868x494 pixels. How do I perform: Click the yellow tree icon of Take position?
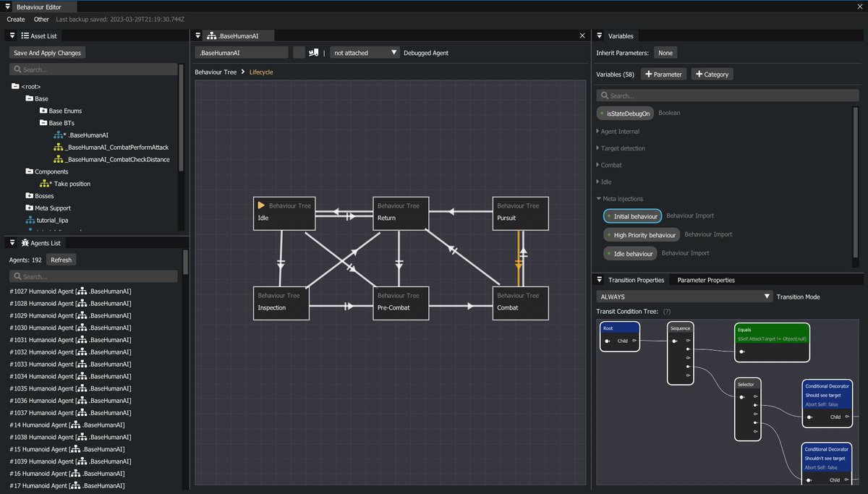click(x=44, y=184)
